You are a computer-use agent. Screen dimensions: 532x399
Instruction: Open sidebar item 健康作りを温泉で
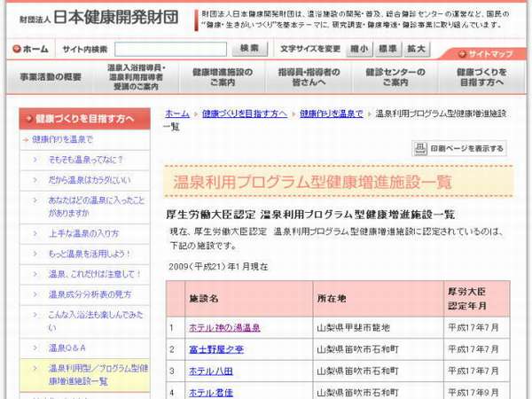coord(62,139)
